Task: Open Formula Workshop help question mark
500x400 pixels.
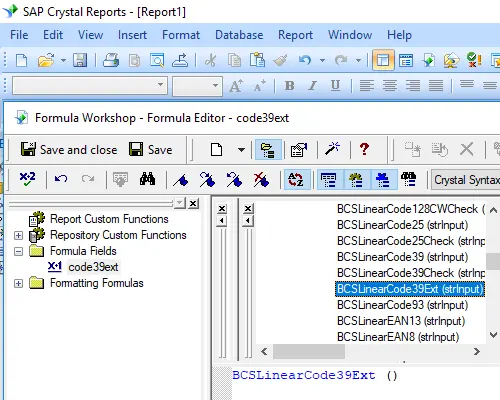Action: click(x=364, y=149)
